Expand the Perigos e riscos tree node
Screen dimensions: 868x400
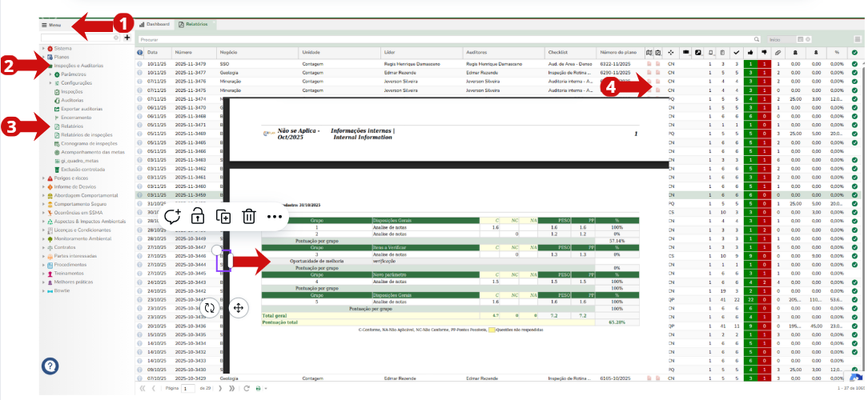(44, 178)
